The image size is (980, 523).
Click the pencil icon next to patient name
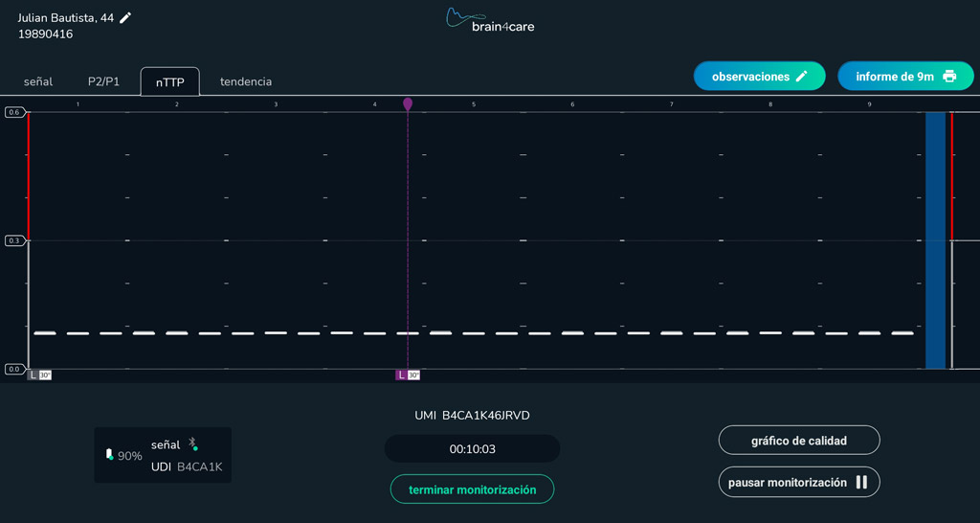[x=125, y=18]
